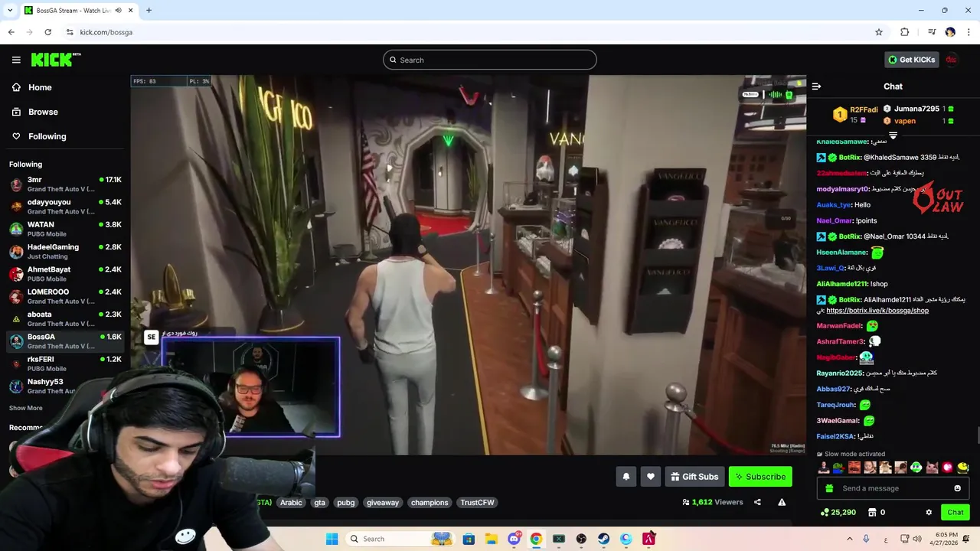Open the Windows Start menu
This screenshot has height=551, width=980.
click(332, 539)
